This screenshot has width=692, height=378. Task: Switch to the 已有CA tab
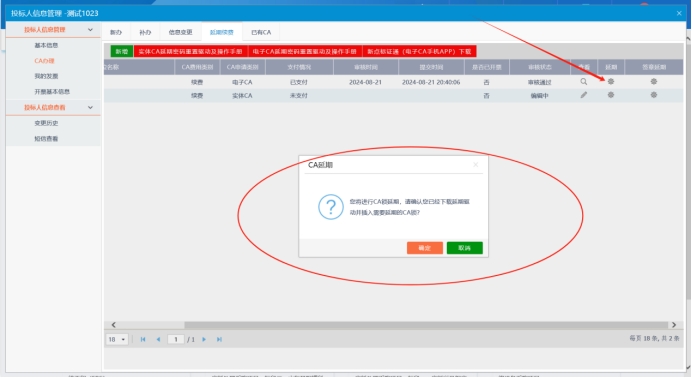[261, 32]
